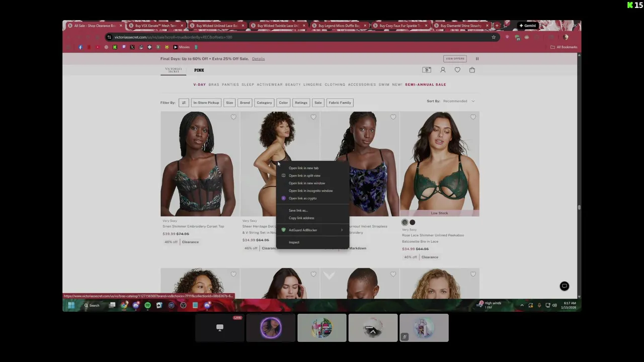Viewport: 644px width, 362px height.
Task: Open Spotify from the taskbar
Action: click(x=147, y=305)
